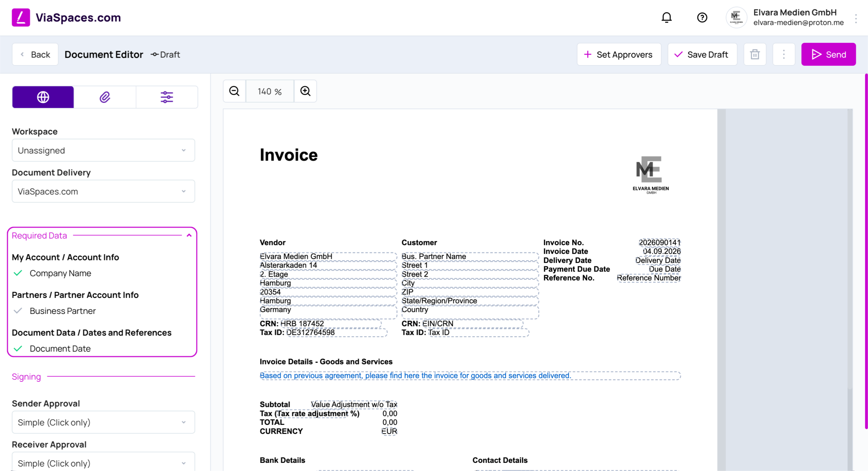Open the notifications bell
This screenshot has width=868, height=471.
666,17
